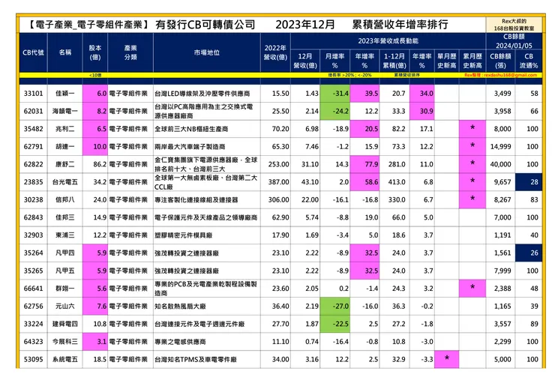Select name cell 東浦三

(65, 235)
